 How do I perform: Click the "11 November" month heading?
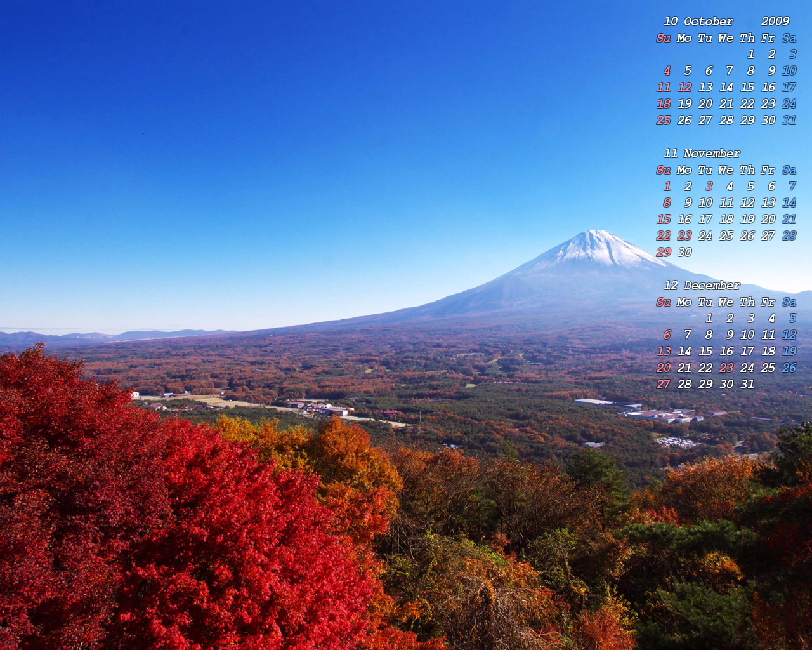[x=702, y=154]
